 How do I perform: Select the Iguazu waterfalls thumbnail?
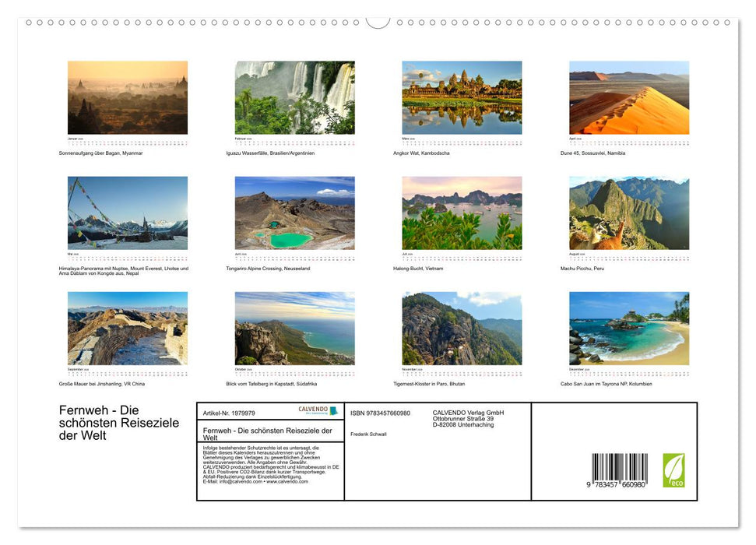click(295, 98)
